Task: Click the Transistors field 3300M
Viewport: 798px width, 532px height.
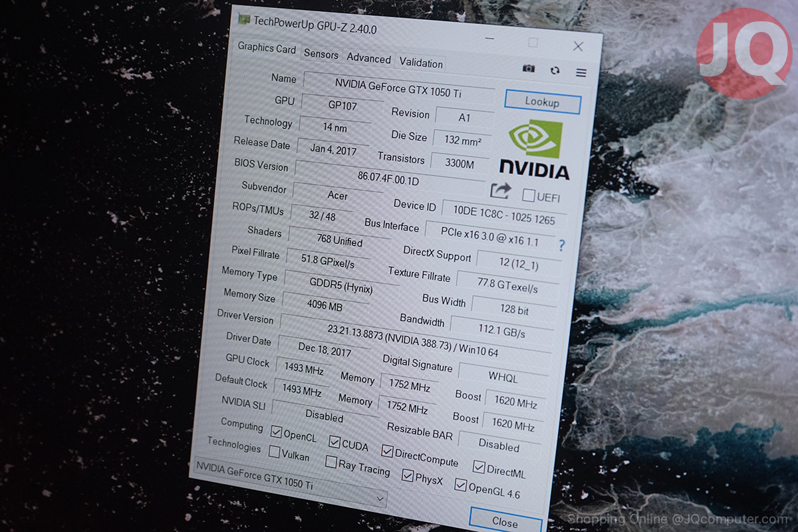Action: click(460, 162)
